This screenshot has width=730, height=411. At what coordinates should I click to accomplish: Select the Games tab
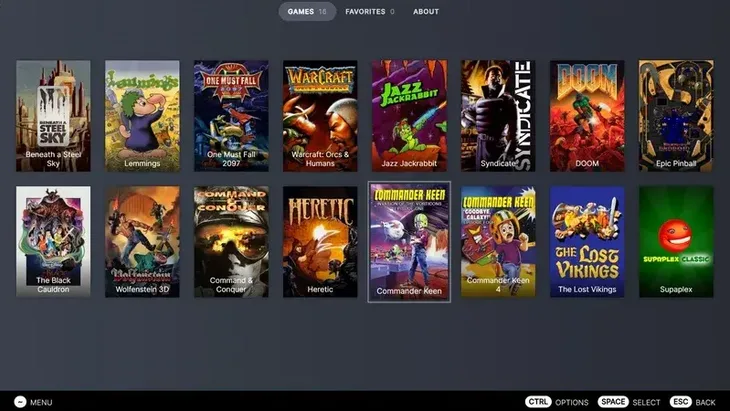point(307,12)
